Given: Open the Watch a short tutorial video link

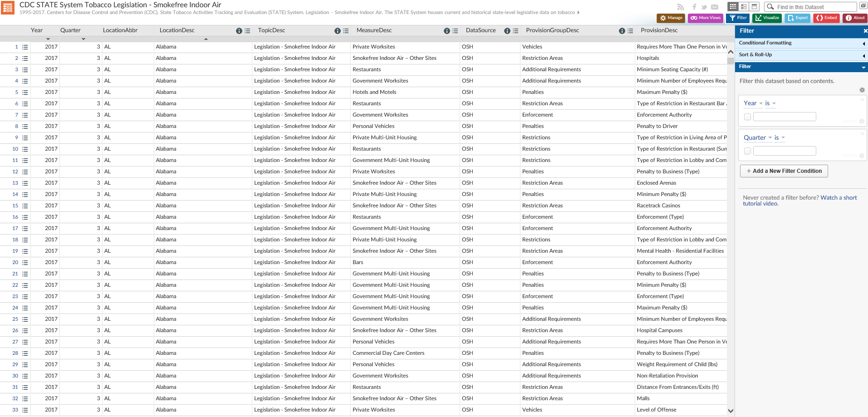Looking at the screenshot, I should pos(800,201).
